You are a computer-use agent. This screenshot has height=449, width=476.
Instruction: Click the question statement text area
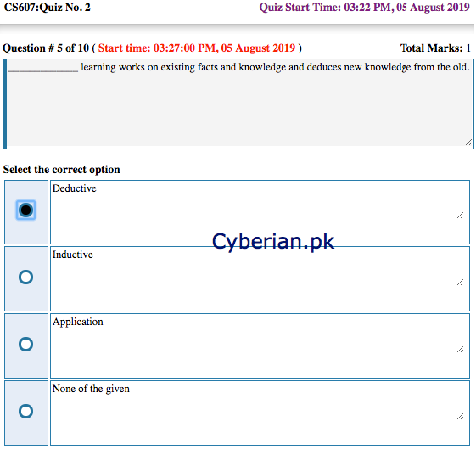[238, 104]
